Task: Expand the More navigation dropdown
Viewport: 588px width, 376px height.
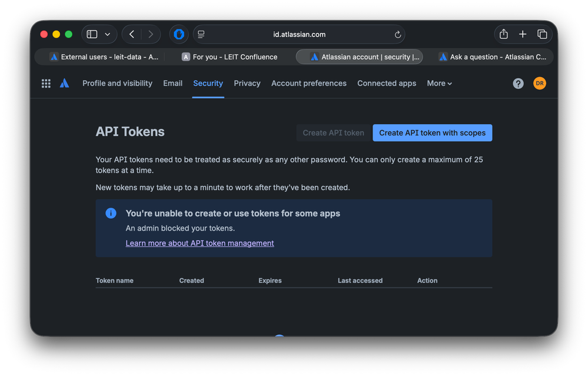Action: click(x=439, y=83)
